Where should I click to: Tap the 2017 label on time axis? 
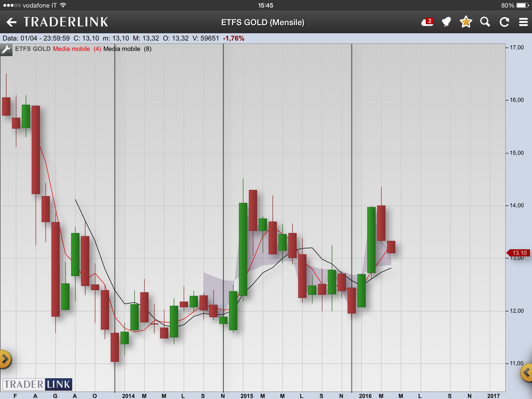point(494,396)
